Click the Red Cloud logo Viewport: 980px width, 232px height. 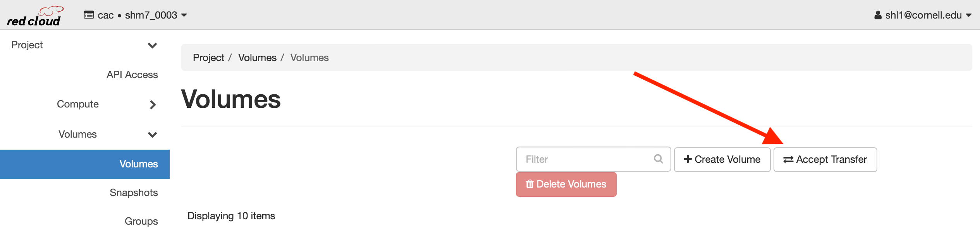tap(35, 16)
